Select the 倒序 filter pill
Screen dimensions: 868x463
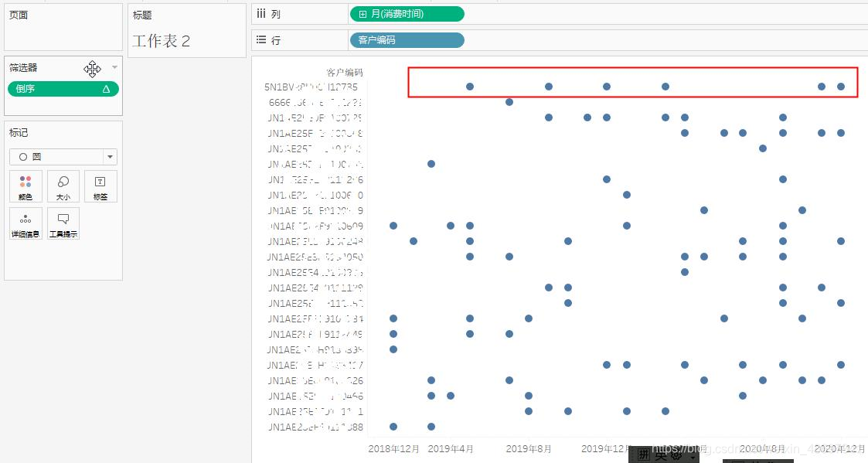pyautogui.click(x=63, y=89)
